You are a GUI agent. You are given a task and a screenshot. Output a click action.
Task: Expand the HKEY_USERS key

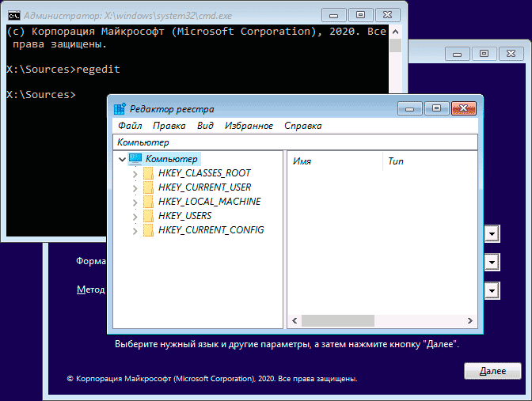(135, 217)
